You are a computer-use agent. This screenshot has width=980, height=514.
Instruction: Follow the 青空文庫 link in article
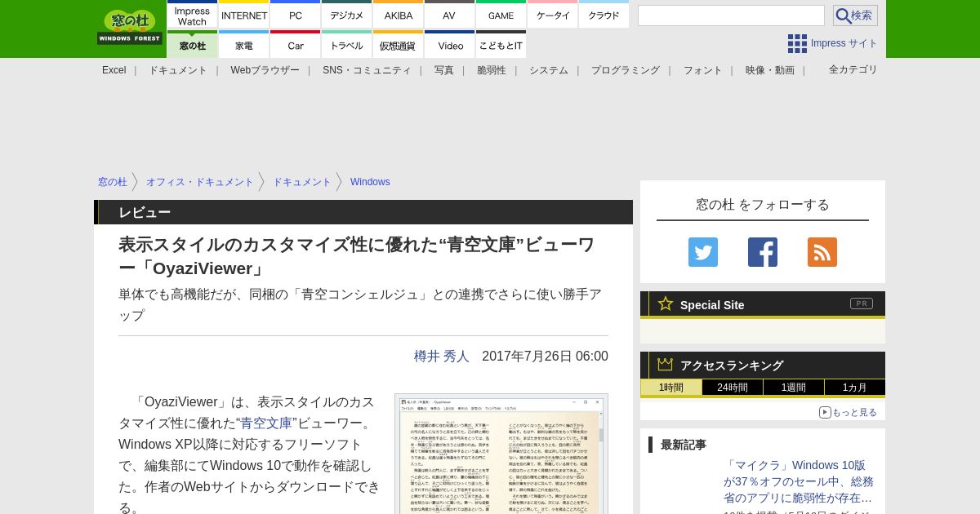coord(266,423)
